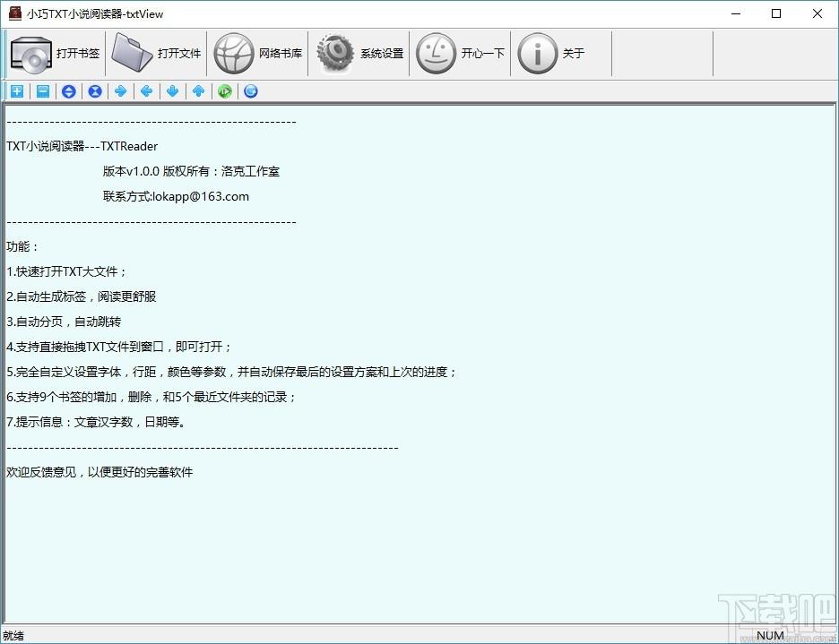
Task: Click the blue minus square icon
Action: coord(43,91)
